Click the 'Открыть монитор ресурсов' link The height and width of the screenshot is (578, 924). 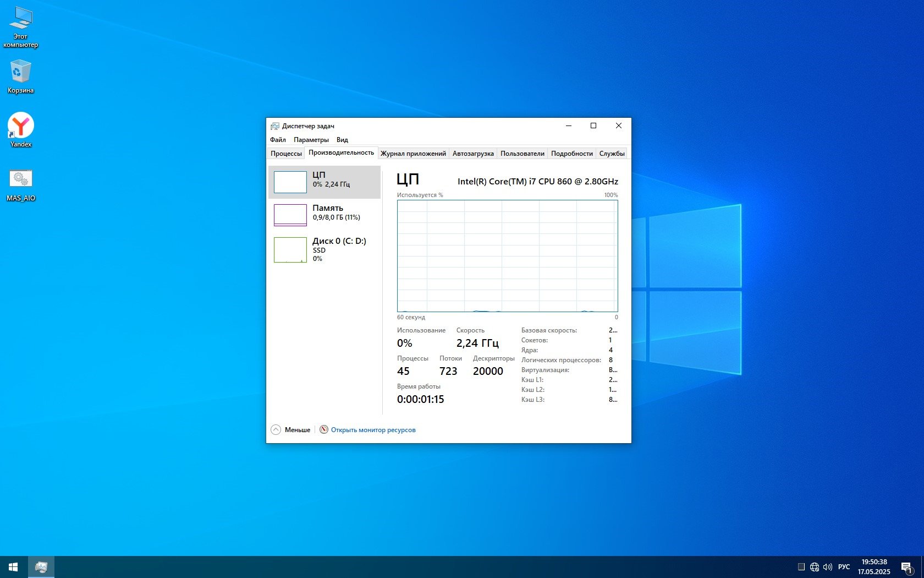[373, 430]
